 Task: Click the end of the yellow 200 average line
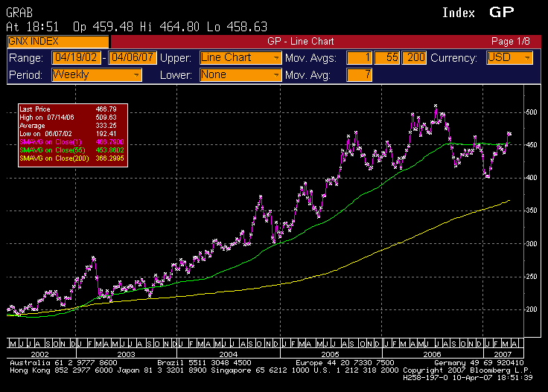[509, 200]
